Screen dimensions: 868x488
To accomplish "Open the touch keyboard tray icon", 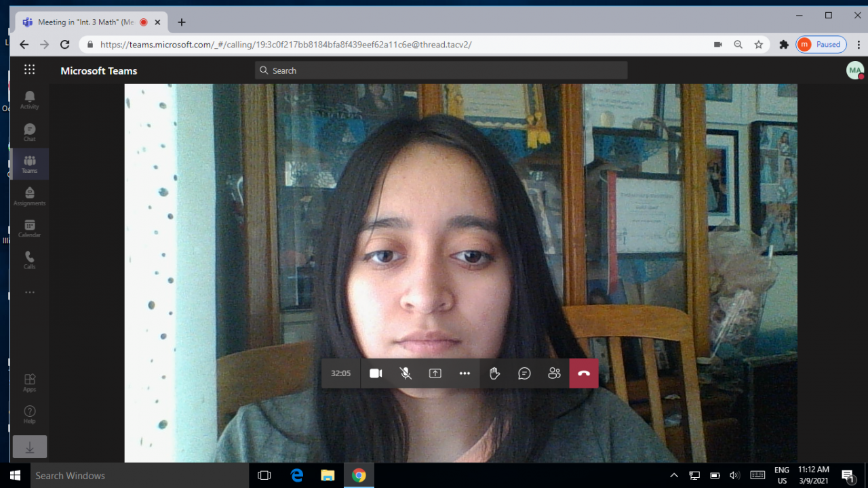I will pos(757,475).
